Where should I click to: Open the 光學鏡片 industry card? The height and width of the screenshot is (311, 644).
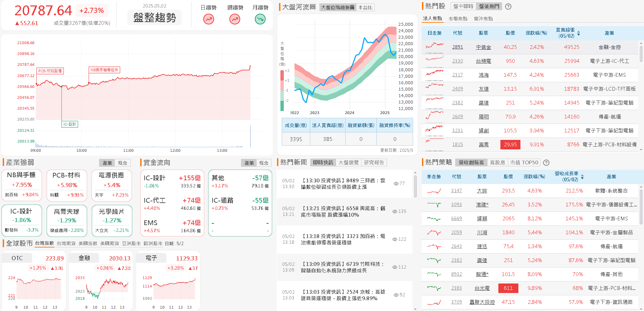[112, 221]
